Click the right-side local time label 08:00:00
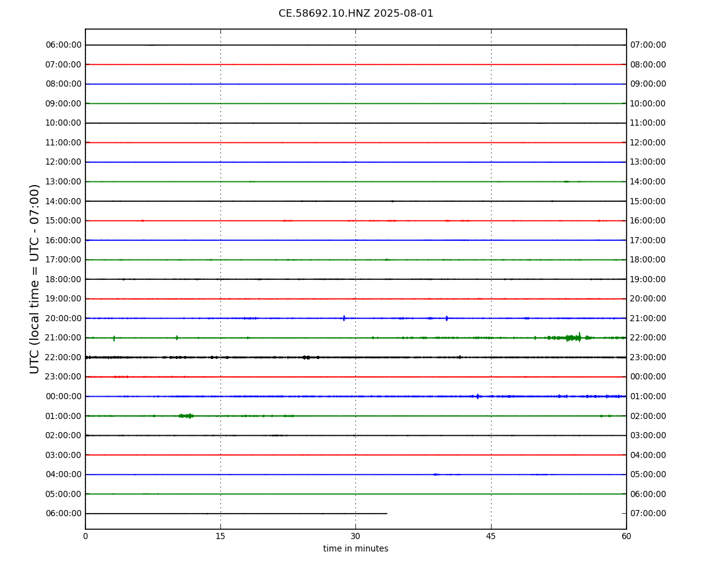Screen dimensions: 712x588 click(648, 64)
